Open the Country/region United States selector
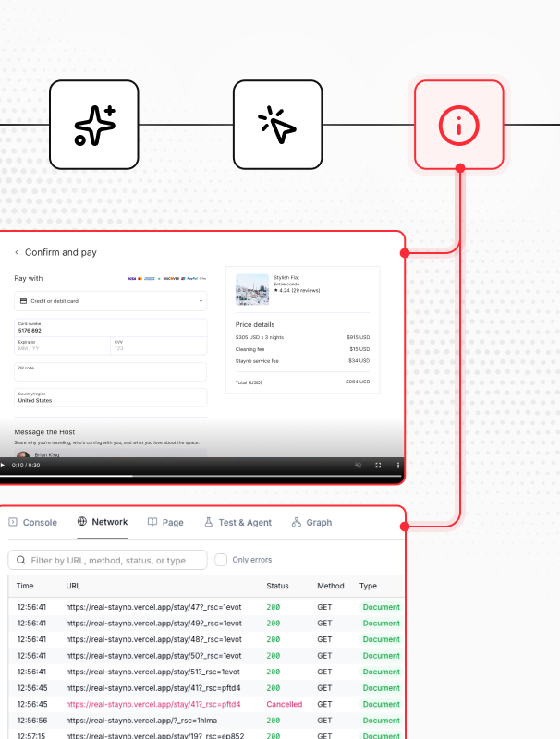 point(110,397)
